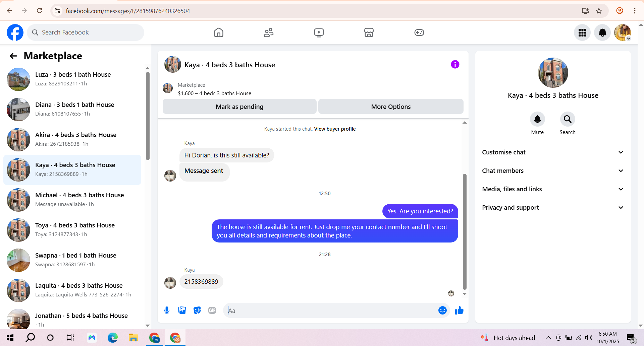Open Microsoft Edge from the taskbar
This screenshot has width=644, height=346.
pos(112,338)
